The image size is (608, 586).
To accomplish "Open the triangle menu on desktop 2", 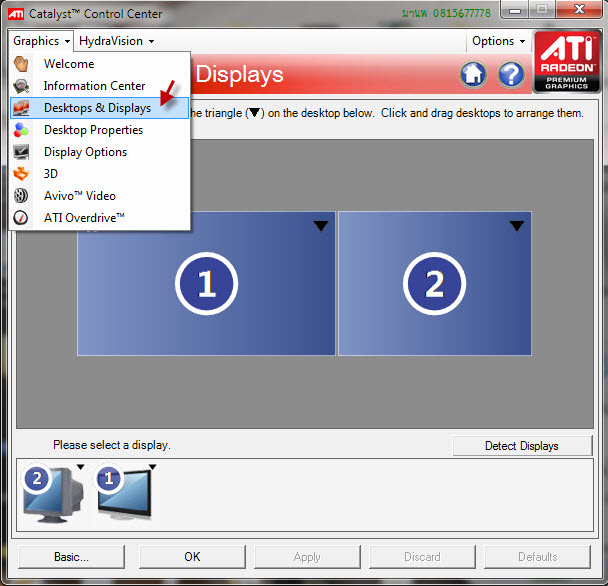I will click(517, 226).
